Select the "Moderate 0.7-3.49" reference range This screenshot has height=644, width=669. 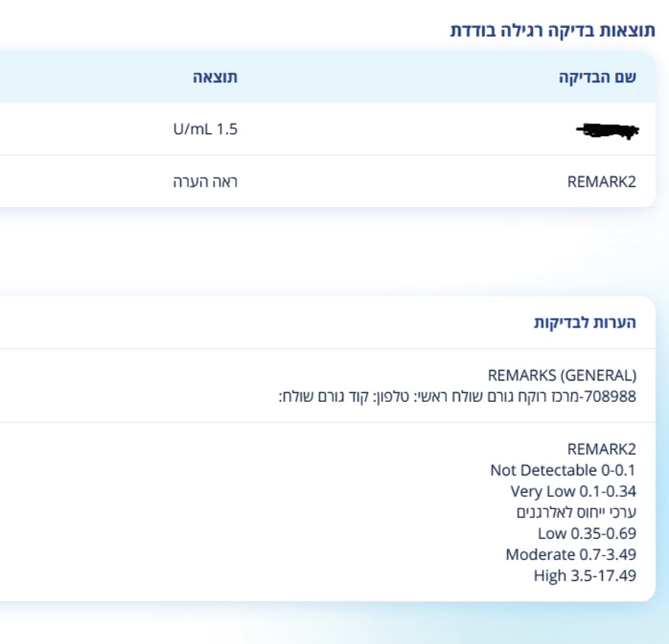570,554
